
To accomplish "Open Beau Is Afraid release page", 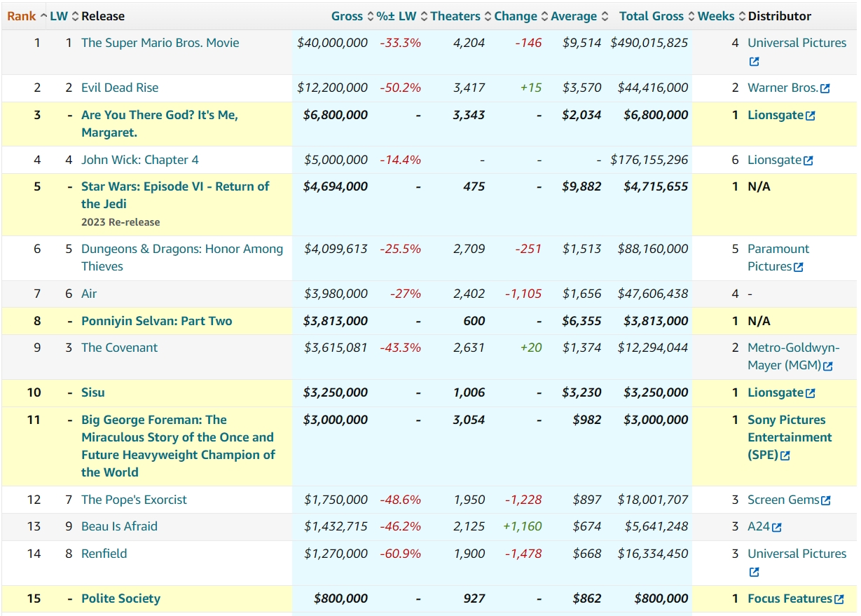I will coord(119,526).
